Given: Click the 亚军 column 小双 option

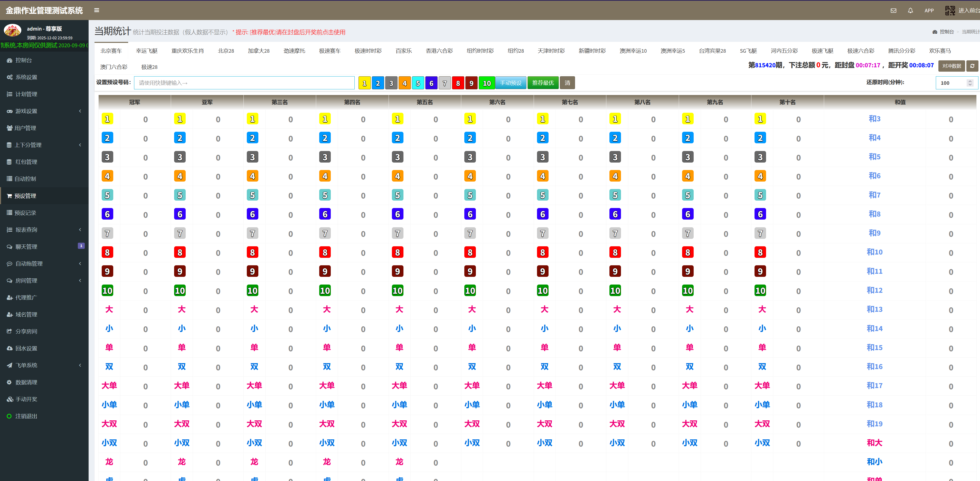Looking at the screenshot, I should tap(182, 442).
